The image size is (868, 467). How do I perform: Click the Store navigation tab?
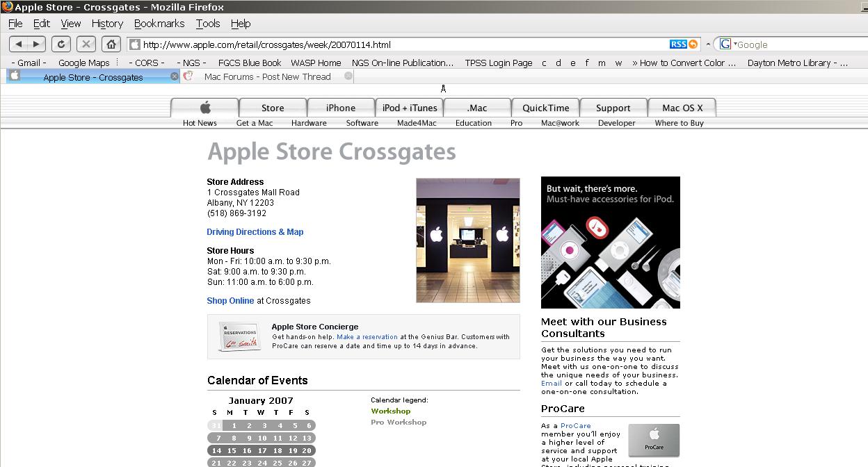pyautogui.click(x=273, y=108)
